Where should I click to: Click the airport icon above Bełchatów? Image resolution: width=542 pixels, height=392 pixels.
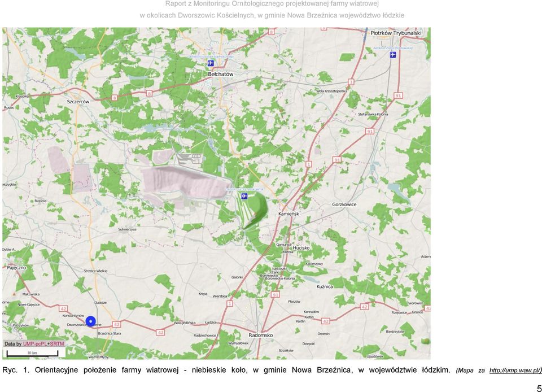(211, 63)
